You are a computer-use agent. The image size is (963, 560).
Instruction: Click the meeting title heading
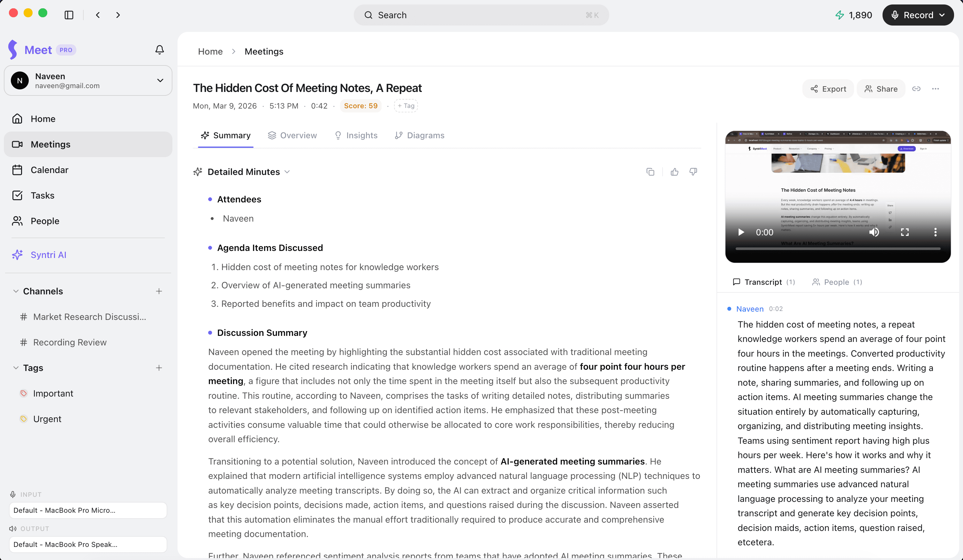(307, 88)
